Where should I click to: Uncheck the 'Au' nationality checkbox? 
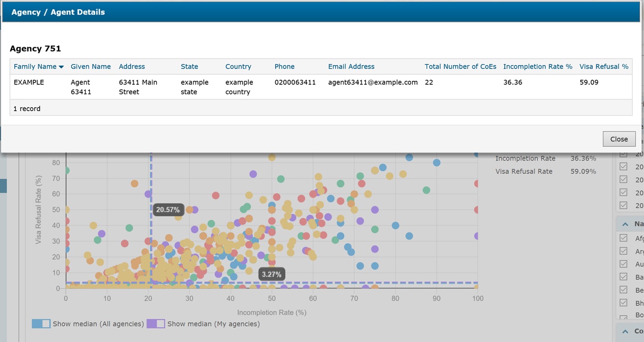tap(623, 264)
